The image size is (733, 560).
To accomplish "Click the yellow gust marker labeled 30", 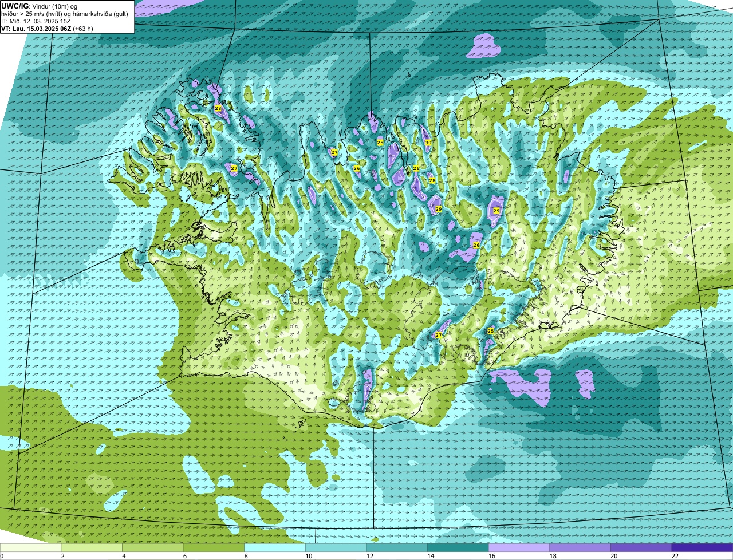I will click(x=428, y=142).
